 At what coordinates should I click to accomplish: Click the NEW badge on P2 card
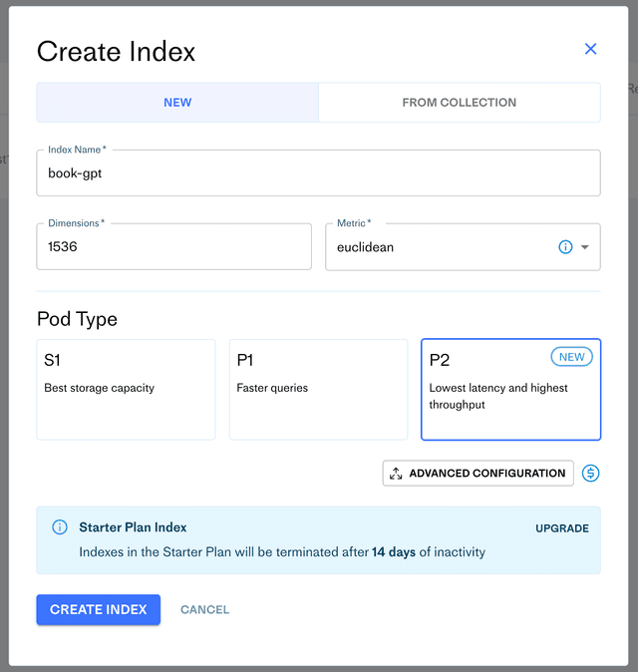(571, 357)
